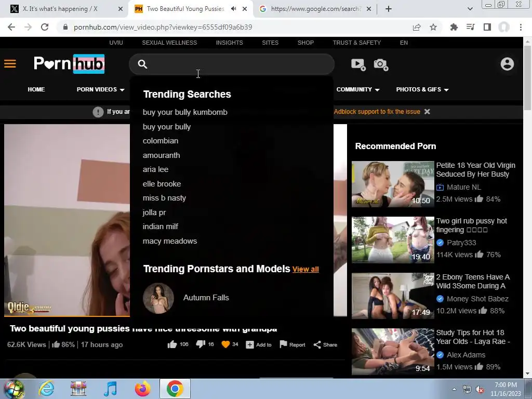Image resolution: width=532 pixels, height=399 pixels.
Task: Expand the Porn Videos dropdown menu
Action: [x=100, y=89]
